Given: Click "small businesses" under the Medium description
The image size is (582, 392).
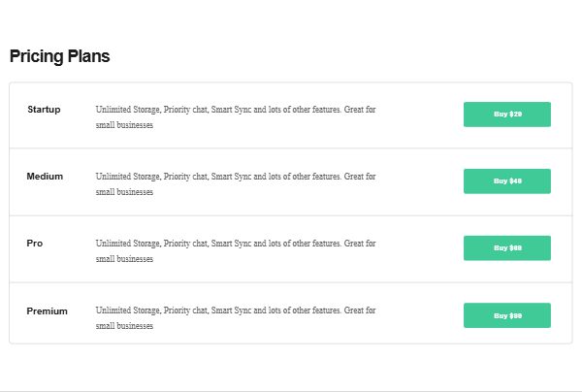Looking at the screenshot, I should (124, 192).
